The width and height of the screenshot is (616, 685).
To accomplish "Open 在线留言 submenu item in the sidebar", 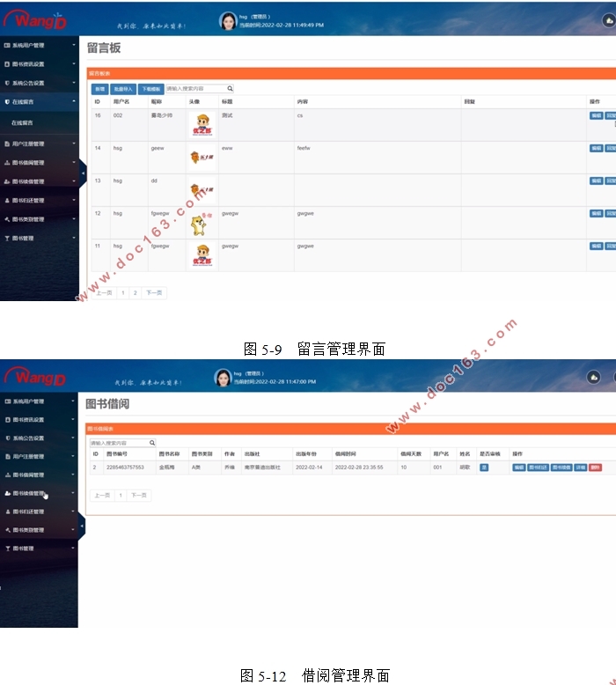I will 22,122.
